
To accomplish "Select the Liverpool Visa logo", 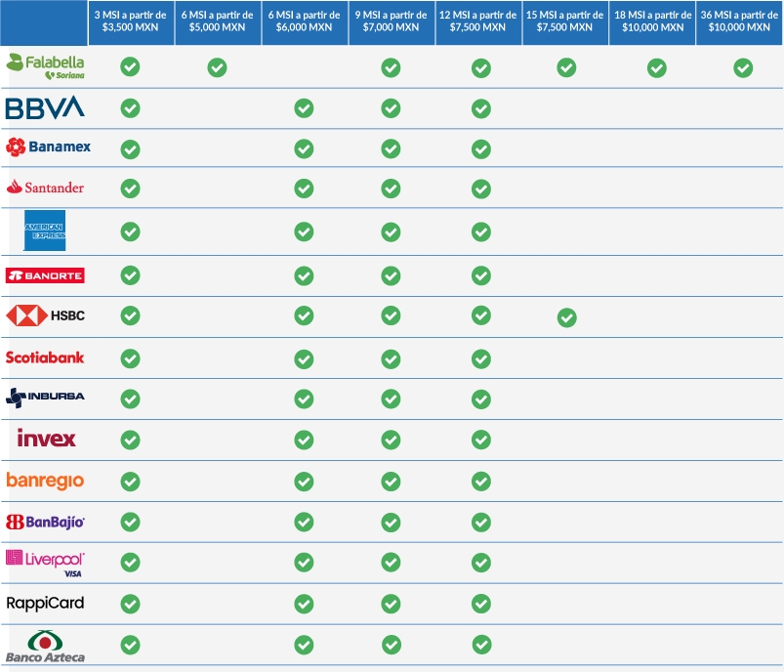I will (x=45, y=562).
